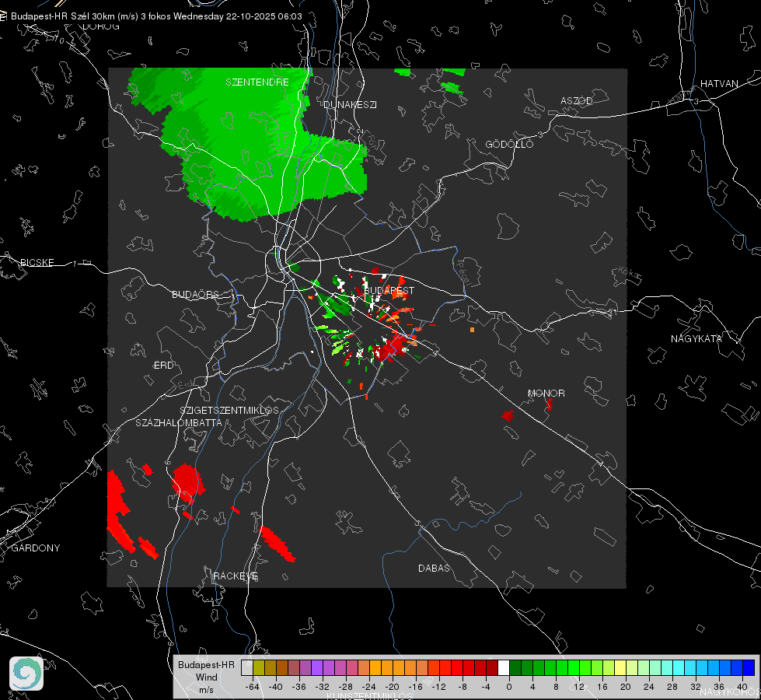This screenshot has height=700, width=761.
Task: Select the '16' legend tick label
Action: pyautogui.click(x=602, y=687)
